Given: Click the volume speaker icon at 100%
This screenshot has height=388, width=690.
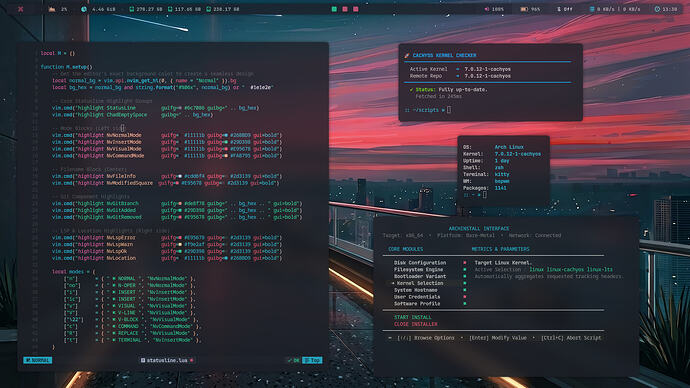Looking at the screenshot, I should pyautogui.click(x=487, y=9).
